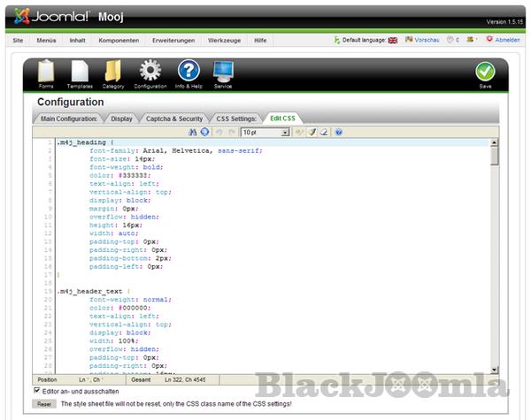Switch to the Captcha & Security tab
This screenshot has width=531, height=420.
(175, 118)
